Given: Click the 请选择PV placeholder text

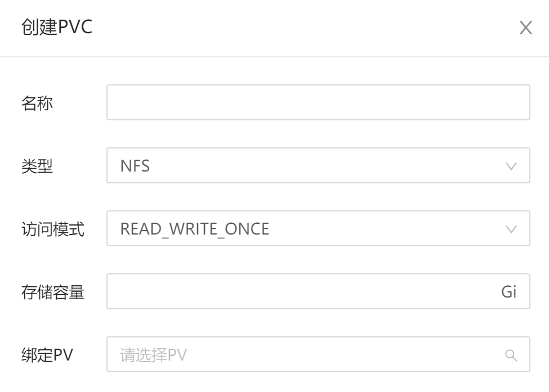Looking at the screenshot, I should point(154,355).
